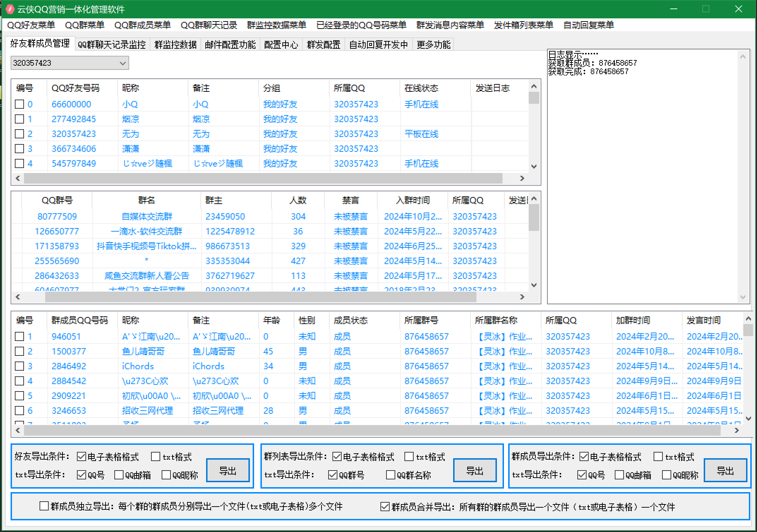The image size is (757, 532).
Task: Select member nickname iChords
Action: click(138, 366)
